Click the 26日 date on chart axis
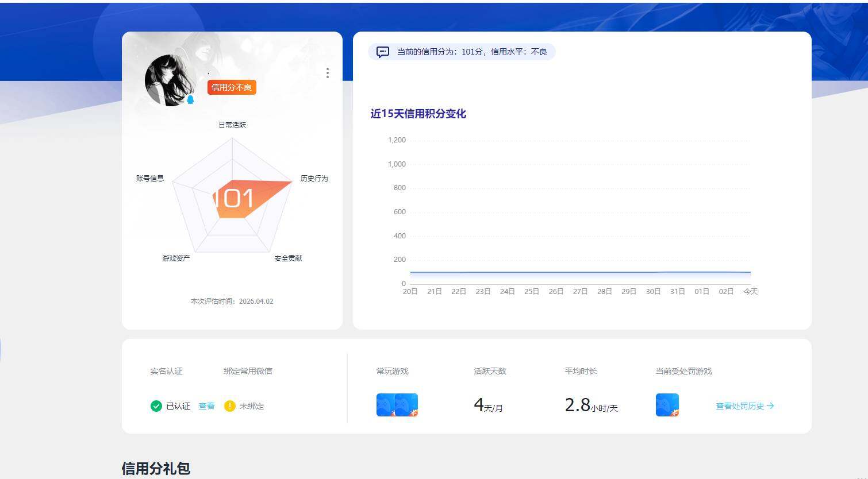The height and width of the screenshot is (479, 868). [x=556, y=292]
